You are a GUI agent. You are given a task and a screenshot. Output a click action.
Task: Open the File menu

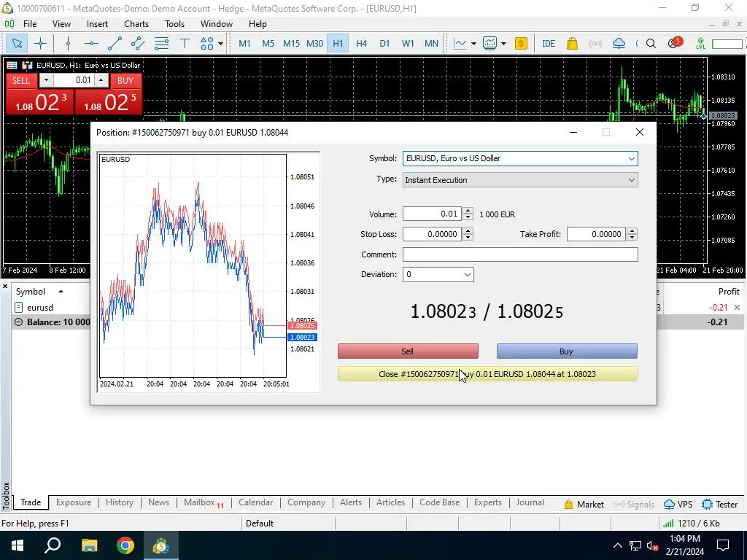(29, 24)
